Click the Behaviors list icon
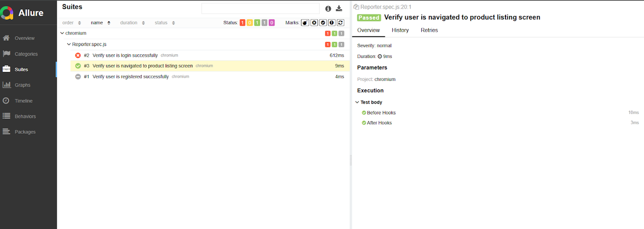 point(6,116)
